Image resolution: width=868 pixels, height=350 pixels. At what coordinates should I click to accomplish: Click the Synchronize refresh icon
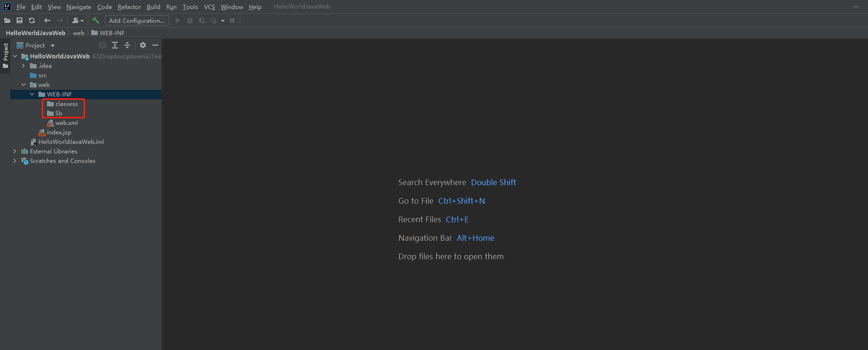pyautogui.click(x=32, y=20)
